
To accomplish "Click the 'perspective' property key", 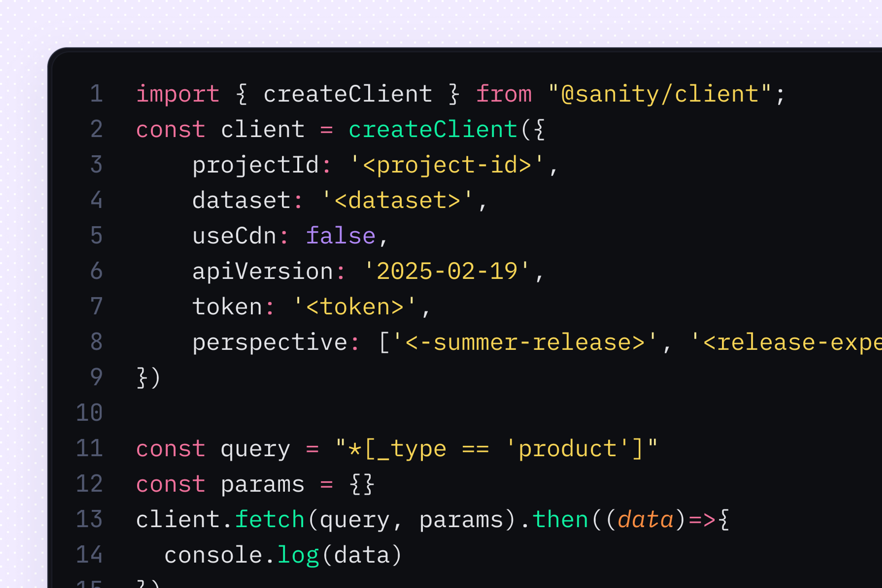I will 270,343.
